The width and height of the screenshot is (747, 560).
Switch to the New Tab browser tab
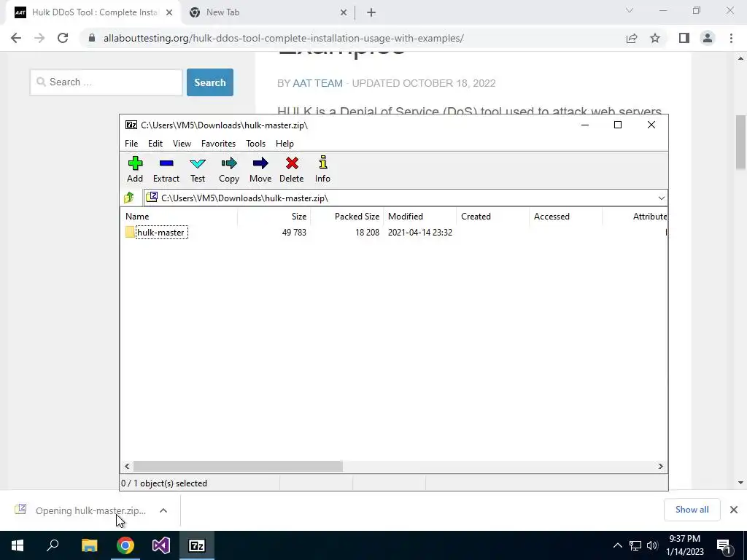(x=267, y=12)
